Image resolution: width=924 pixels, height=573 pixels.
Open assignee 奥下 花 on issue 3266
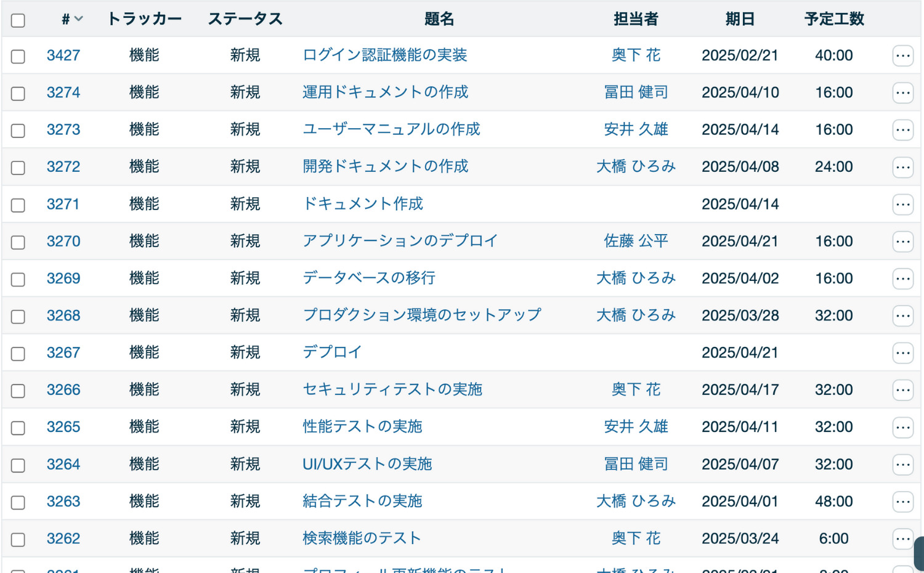tap(636, 389)
